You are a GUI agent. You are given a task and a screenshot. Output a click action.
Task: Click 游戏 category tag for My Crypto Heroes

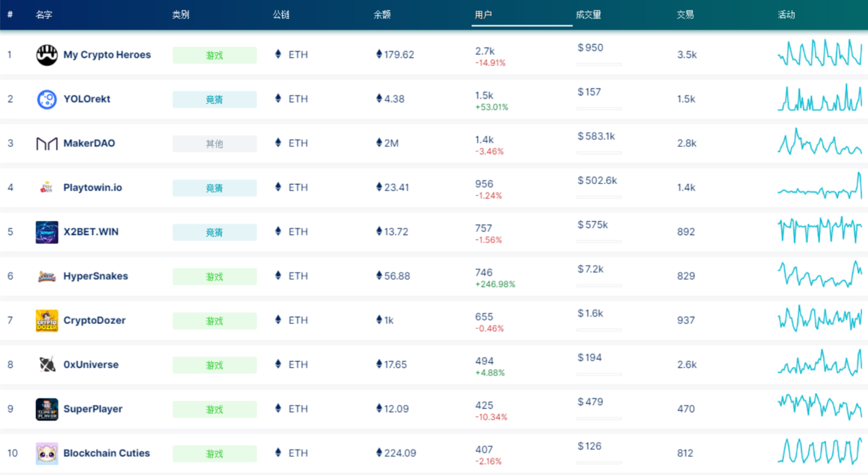pos(214,55)
